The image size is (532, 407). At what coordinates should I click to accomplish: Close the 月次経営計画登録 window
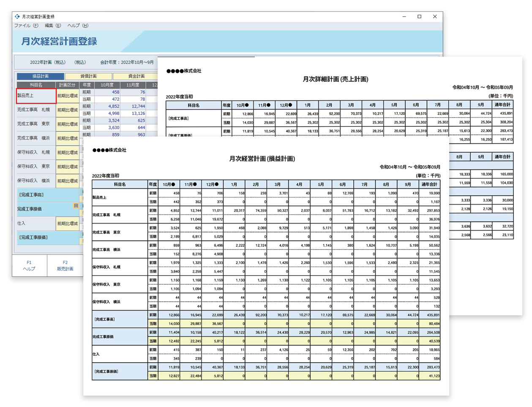point(435,16)
